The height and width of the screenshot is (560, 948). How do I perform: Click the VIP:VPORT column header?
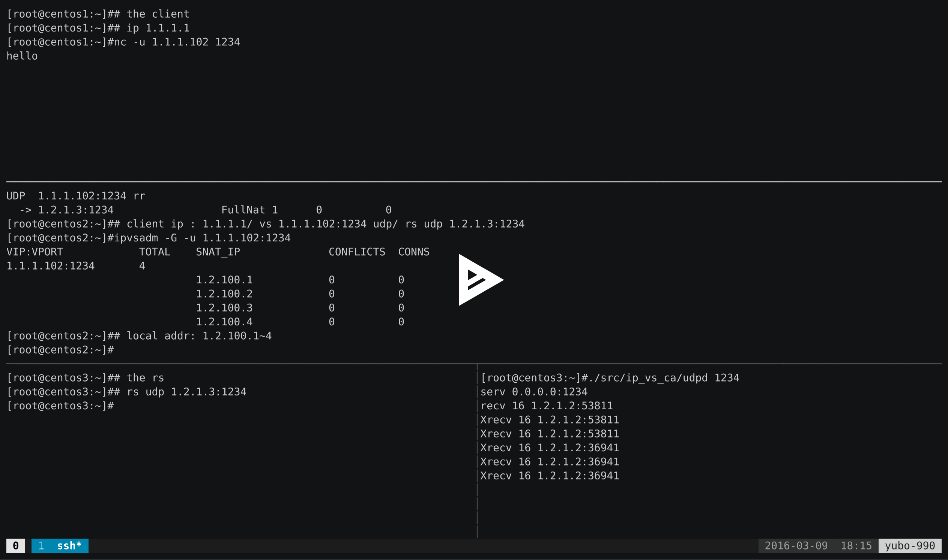35,252
